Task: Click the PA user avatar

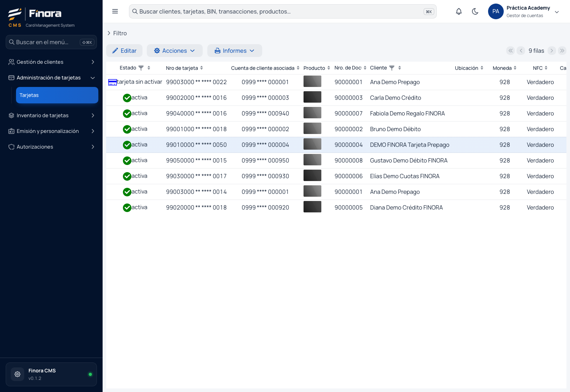Action: 496,11
